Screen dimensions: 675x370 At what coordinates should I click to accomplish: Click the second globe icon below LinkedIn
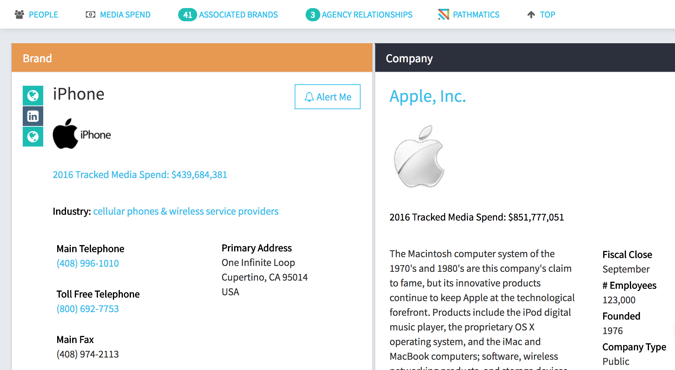[33, 137]
